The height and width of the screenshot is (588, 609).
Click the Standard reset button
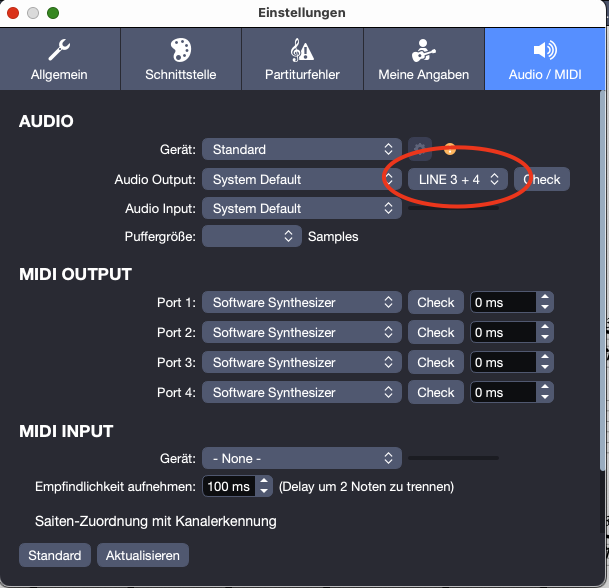pos(55,555)
